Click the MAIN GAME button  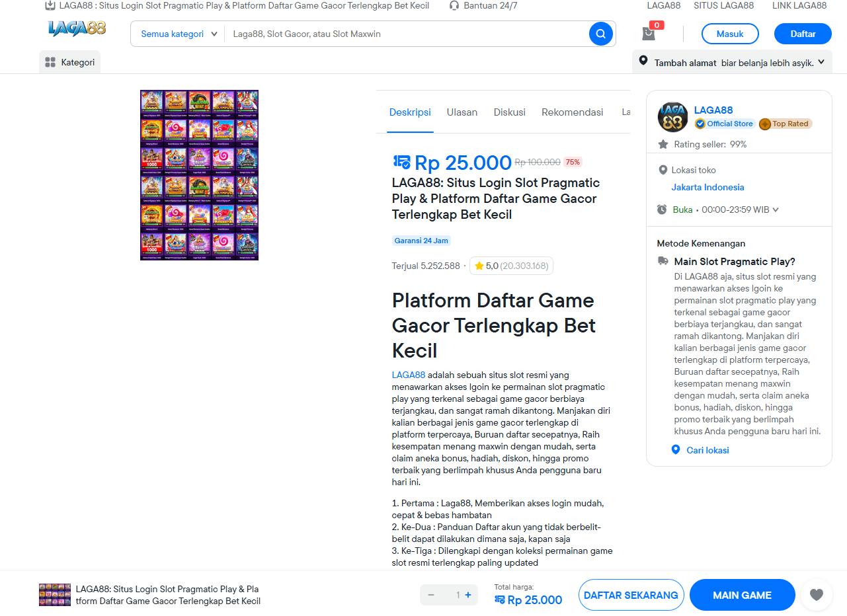click(x=742, y=595)
